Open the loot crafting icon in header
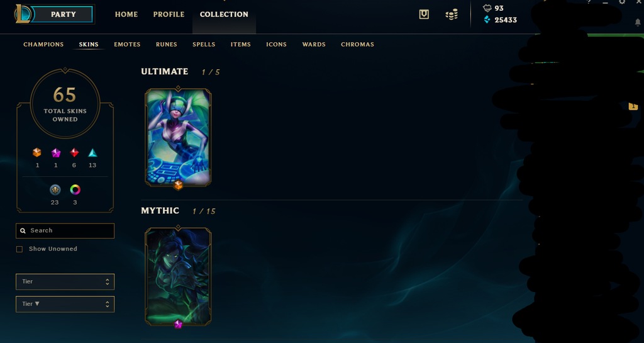Image resolution: width=644 pixels, height=343 pixels. pos(424,14)
